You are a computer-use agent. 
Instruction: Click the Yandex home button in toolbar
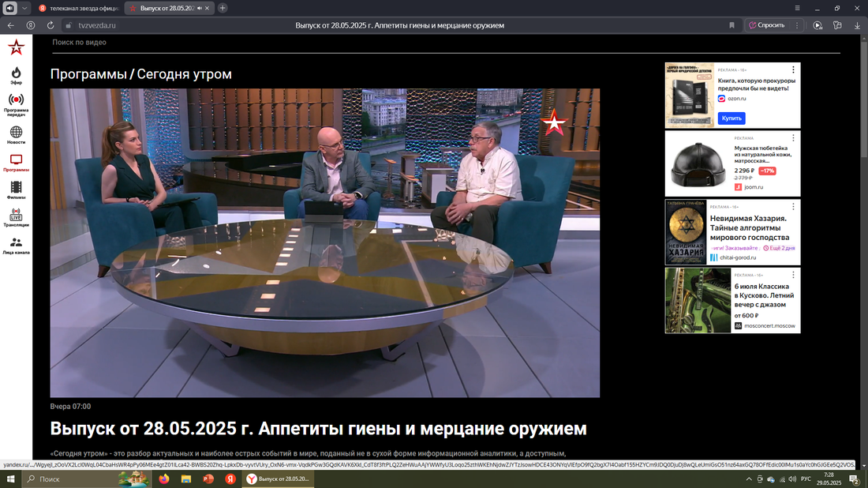tap(31, 25)
